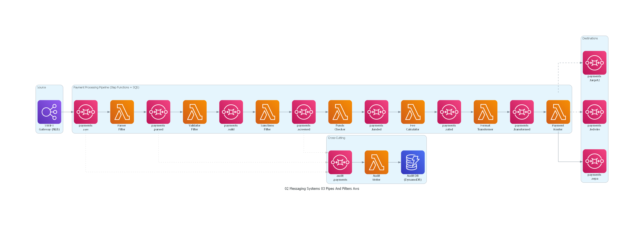Image resolution: width=644 pixels, height=226 pixels.
Task: Click the diagram title caption text
Action: (x=322, y=189)
